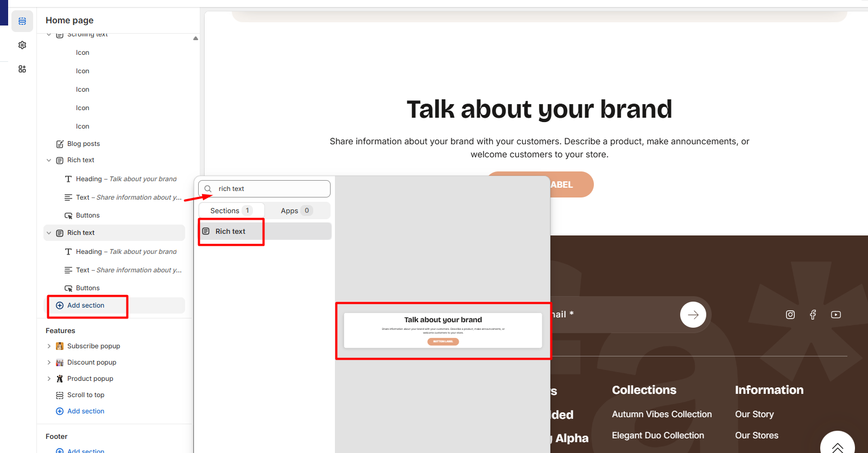This screenshot has height=453, width=868.
Task: Click Add section under Footer
Action: coord(86,450)
